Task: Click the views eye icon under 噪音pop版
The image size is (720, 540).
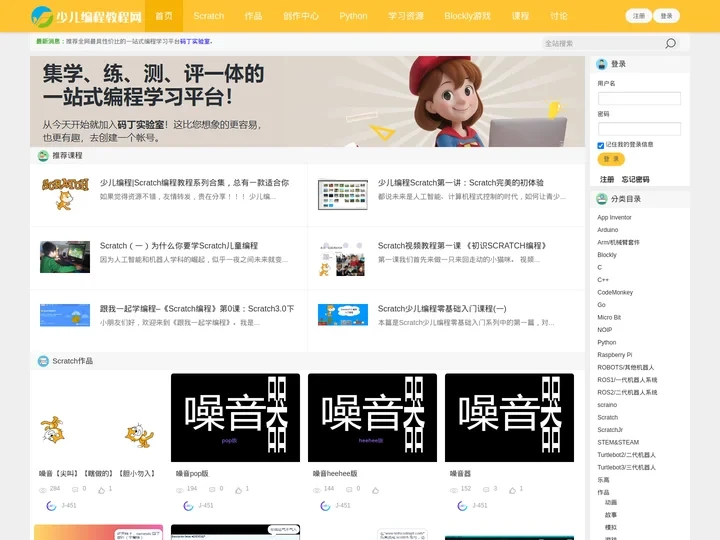Action: coord(180,490)
